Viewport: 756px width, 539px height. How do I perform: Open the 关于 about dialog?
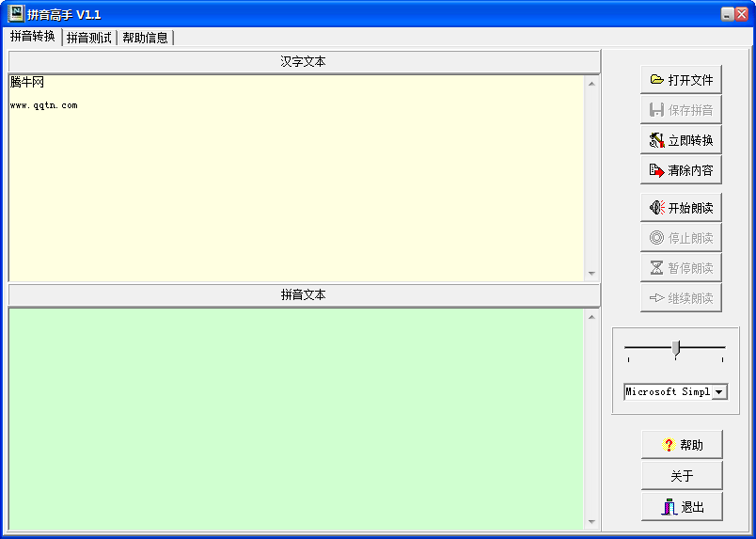(682, 476)
